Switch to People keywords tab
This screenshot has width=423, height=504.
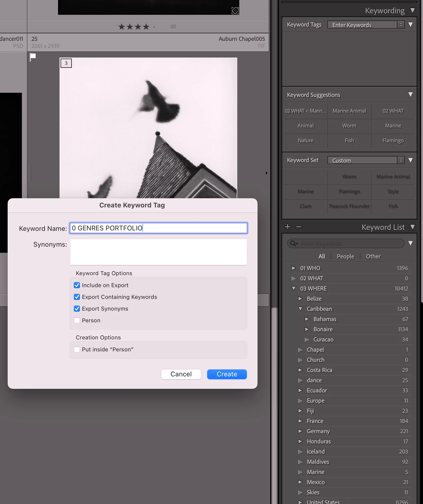coord(345,256)
